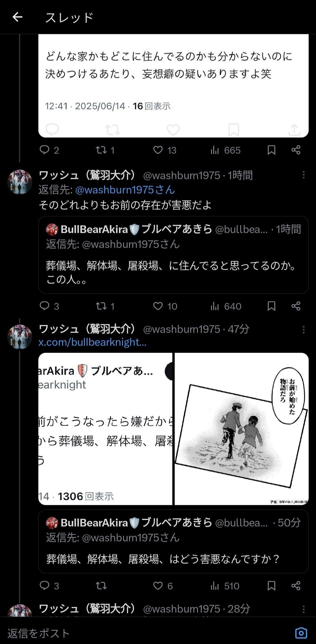Open the screenshot image showing 1306 views
This screenshot has width=316, height=644.
tap(105, 429)
